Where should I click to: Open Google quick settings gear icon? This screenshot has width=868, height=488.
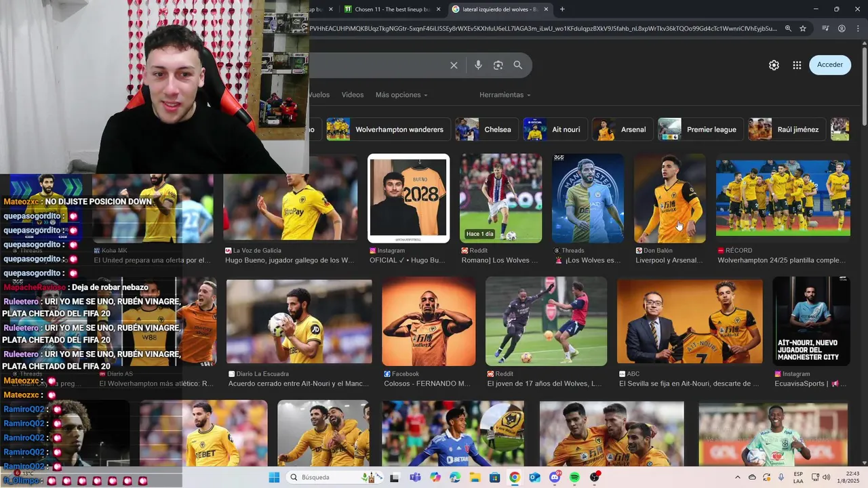pyautogui.click(x=774, y=65)
